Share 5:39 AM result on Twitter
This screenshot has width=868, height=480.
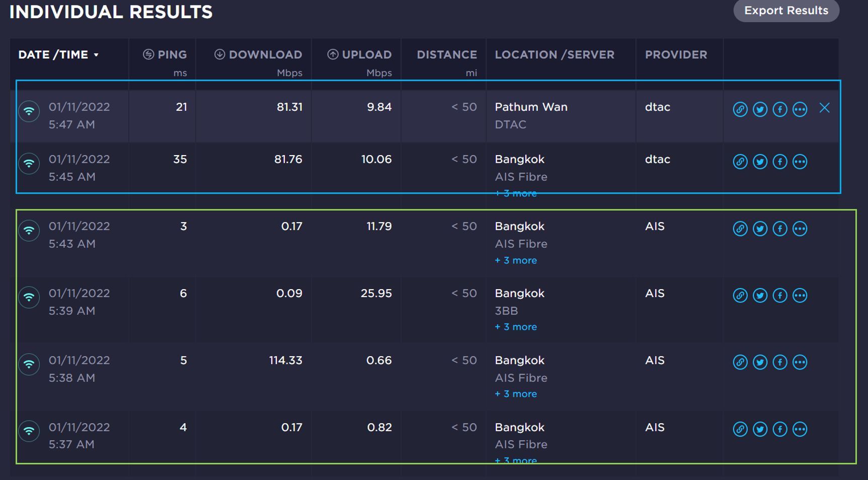pos(760,295)
